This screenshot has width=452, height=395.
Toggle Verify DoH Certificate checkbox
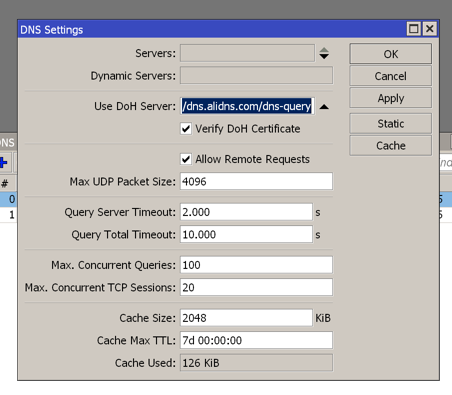(186, 129)
